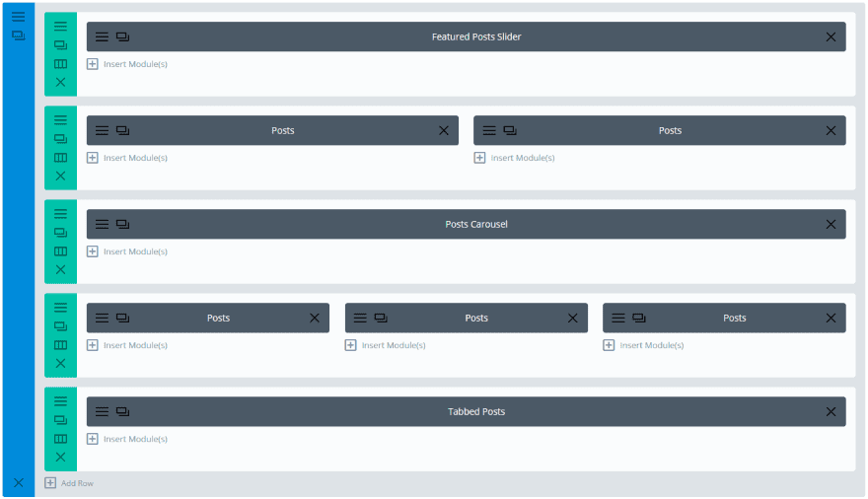868x499 pixels.
Task: Open settings of third Posts module in three-column row
Action: (x=618, y=318)
